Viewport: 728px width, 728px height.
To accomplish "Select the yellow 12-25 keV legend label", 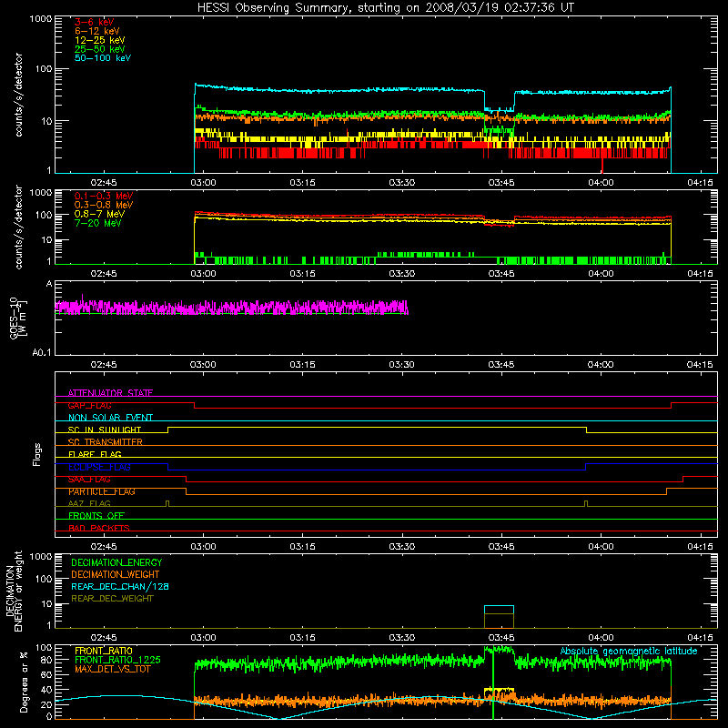I will [99, 40].
